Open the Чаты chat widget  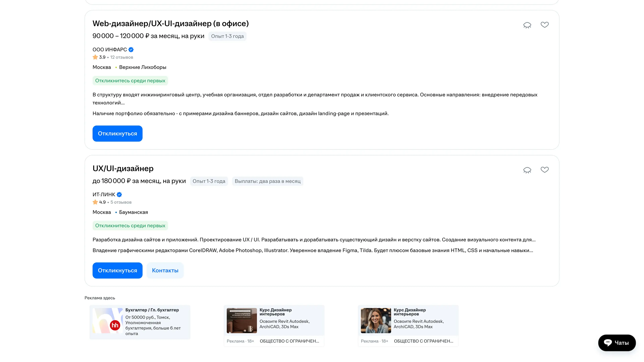point(617,343)
